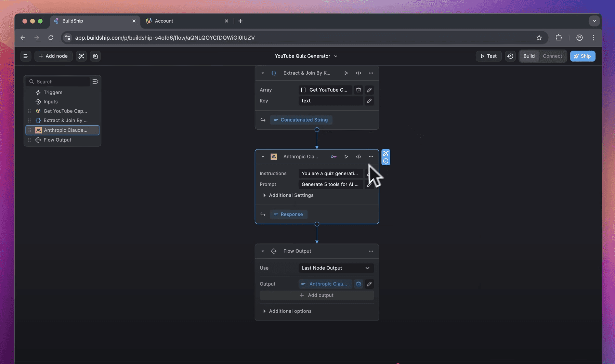Select Anthropic Claude in the node list
Image resolution: width=615 pixels, height=364 pixels.
coord(62,130)
